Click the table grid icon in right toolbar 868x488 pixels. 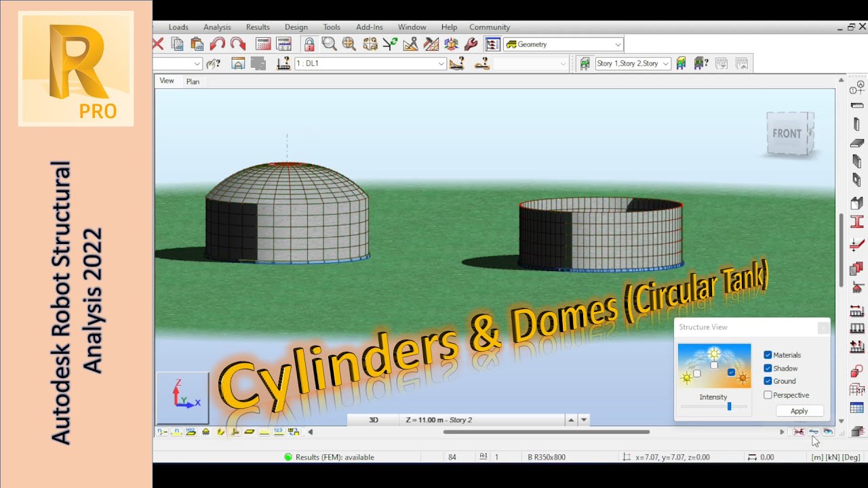(857, 408)
